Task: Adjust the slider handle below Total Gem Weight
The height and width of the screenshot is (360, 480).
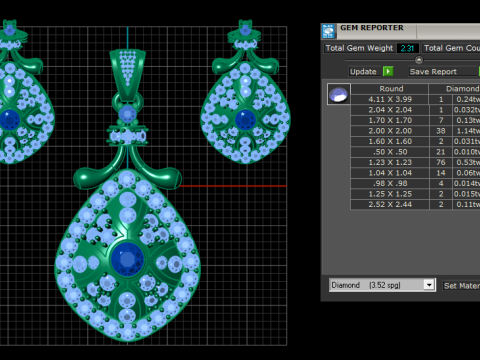Action: click(x=419, y=60)
